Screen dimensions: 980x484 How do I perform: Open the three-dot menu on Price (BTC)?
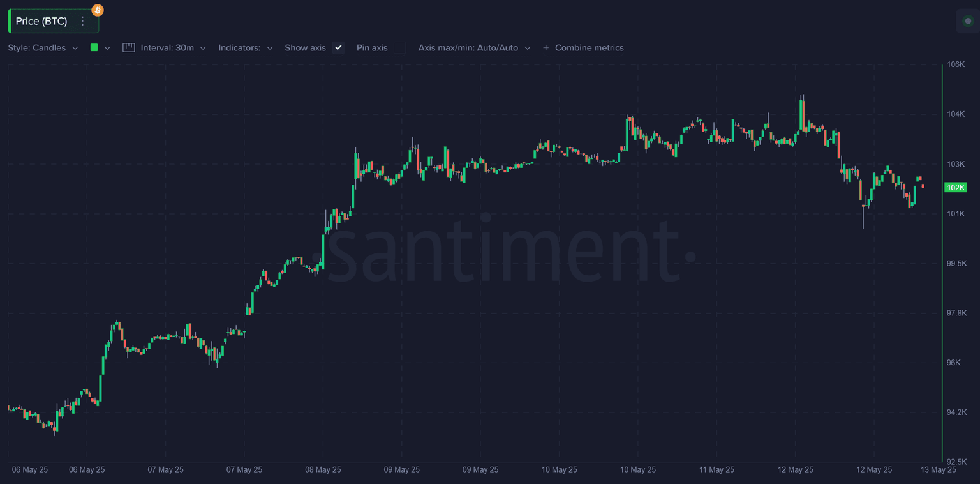tap(82, 21)
